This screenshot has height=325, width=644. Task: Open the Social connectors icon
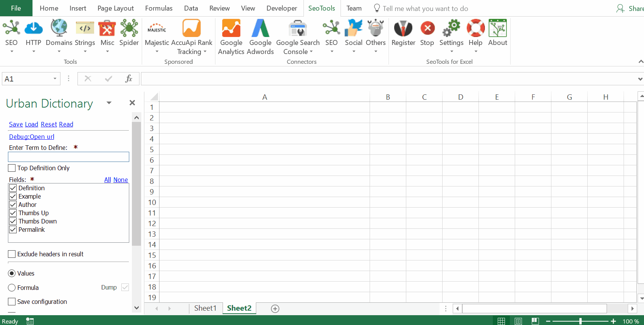[x=354, y=28]
